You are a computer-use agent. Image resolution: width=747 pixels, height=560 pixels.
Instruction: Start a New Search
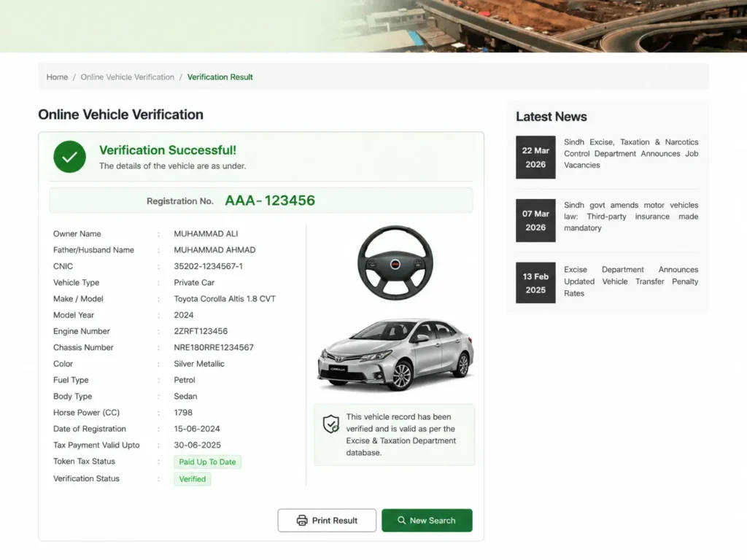[427, 520]
